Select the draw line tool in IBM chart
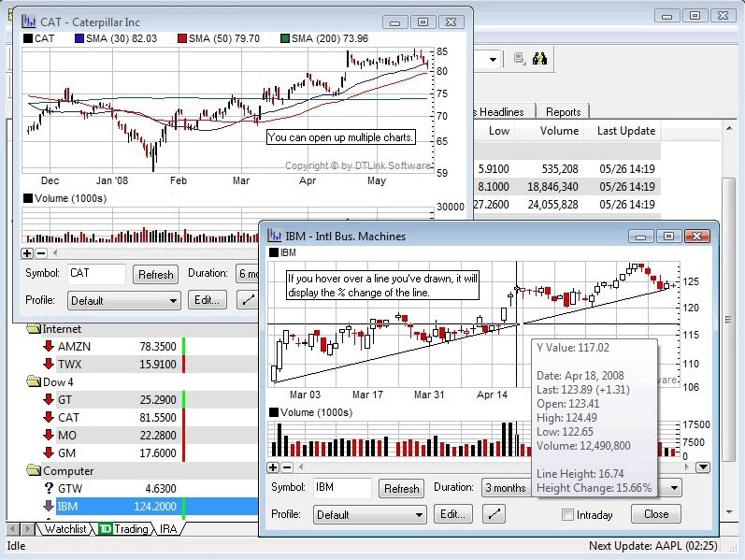The width and height of the screenshot is (745, 560). click(x=494, y=514)
